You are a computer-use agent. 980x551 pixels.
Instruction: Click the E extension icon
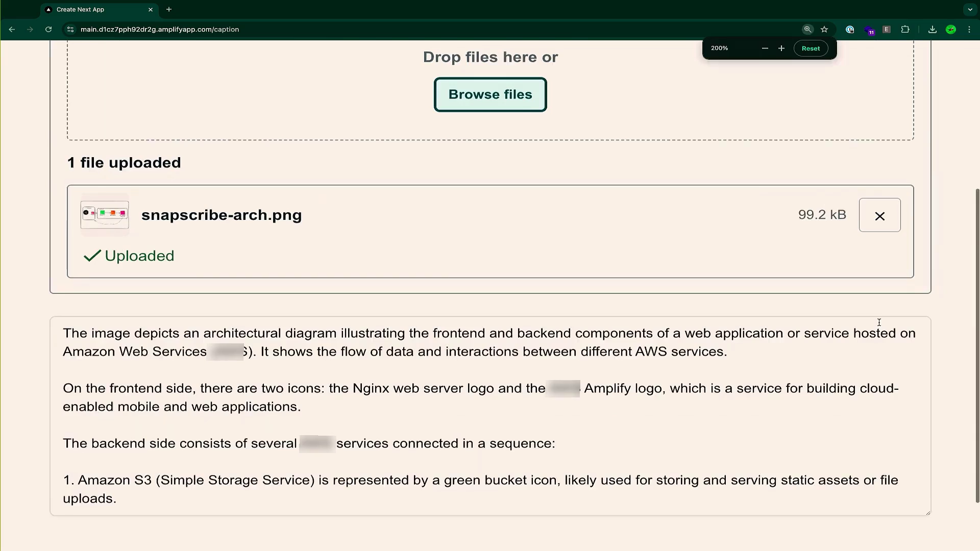[887, 30]
